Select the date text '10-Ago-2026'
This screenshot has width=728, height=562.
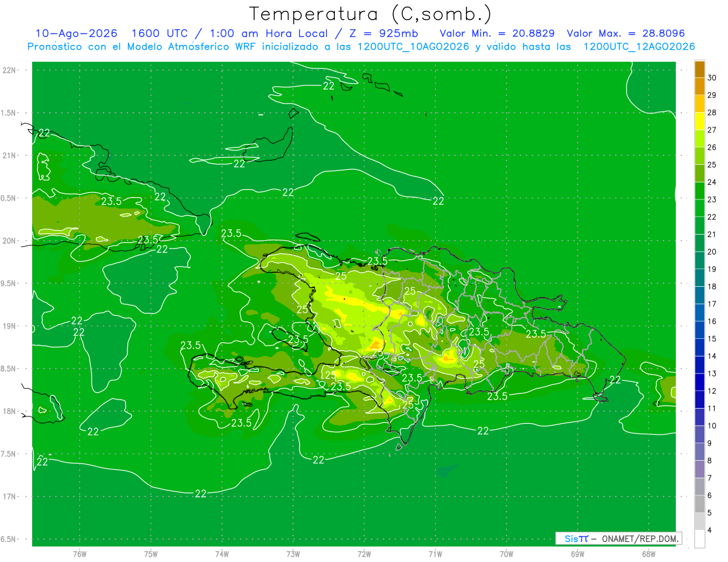coord(76,33)
